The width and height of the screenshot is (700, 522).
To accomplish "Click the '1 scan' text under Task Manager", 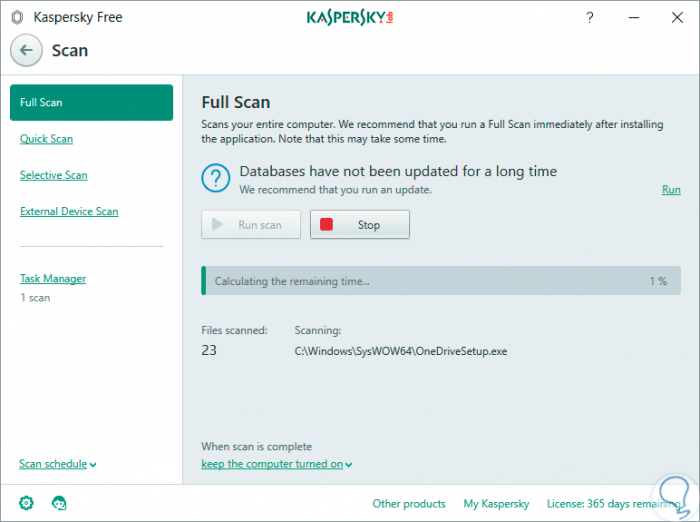I will pos(35,298).
